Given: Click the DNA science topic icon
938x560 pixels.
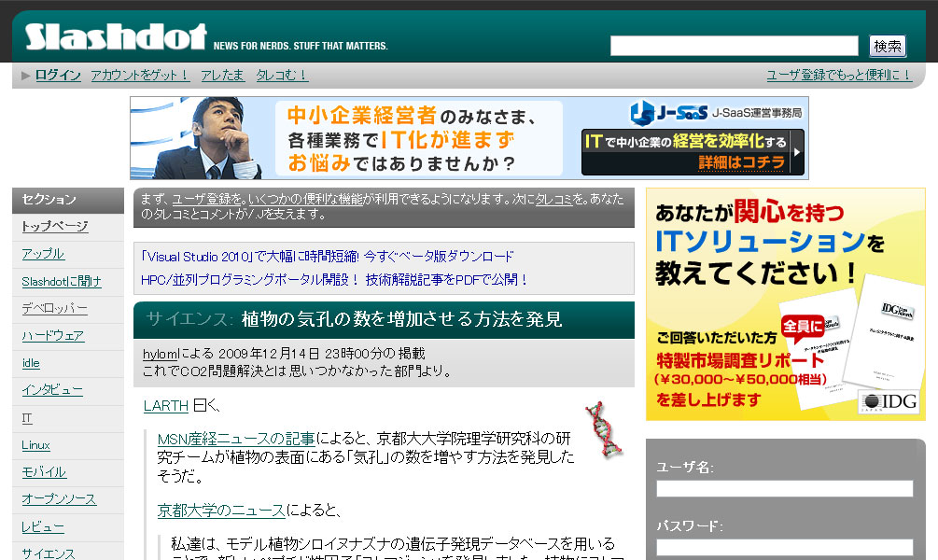Looking at the screenshot, I should coord(601,429).
